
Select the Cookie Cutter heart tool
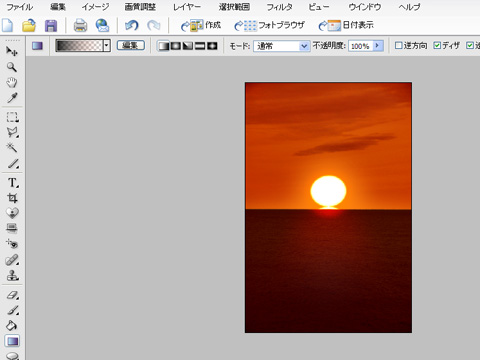(x=12, y=213)
